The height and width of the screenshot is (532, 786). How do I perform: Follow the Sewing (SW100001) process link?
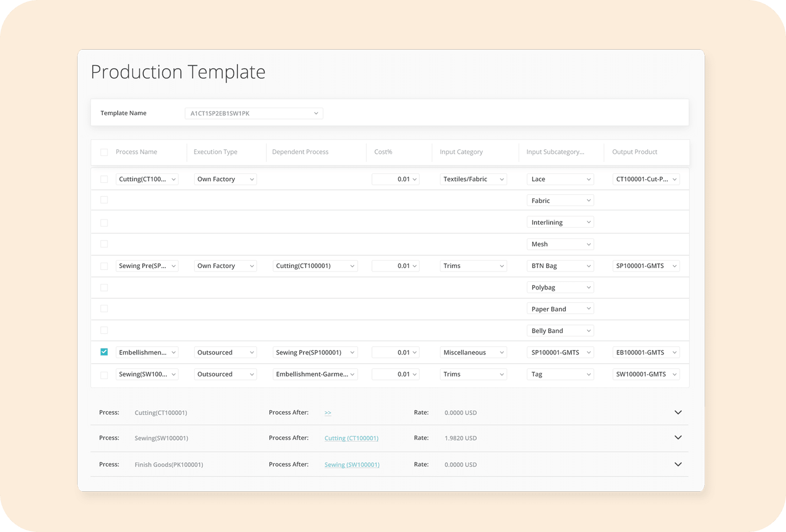point(352,465)
